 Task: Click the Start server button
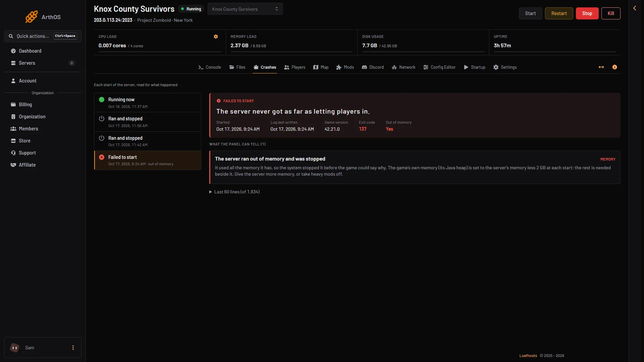530,13
